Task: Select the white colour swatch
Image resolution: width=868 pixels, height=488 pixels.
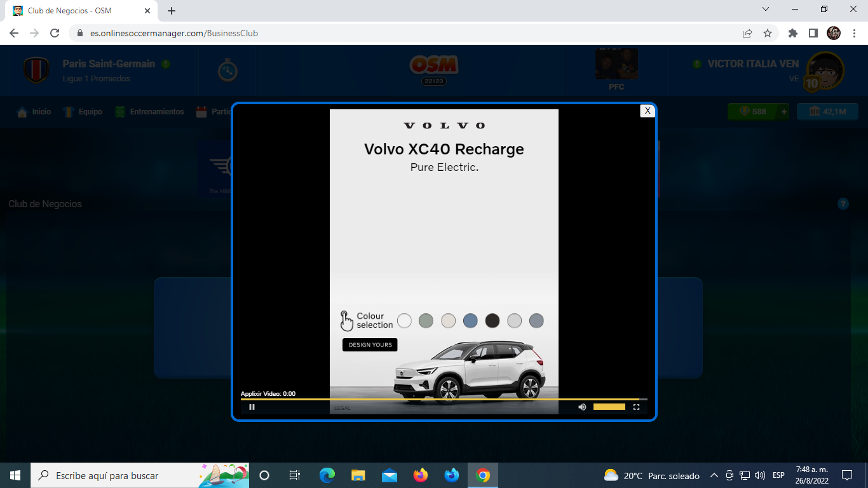Action: (x=404, y=321)
